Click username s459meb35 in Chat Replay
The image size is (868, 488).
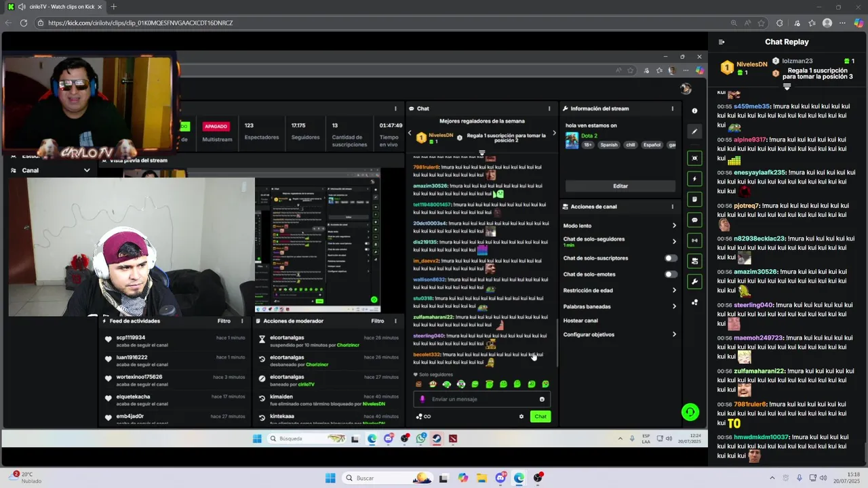click(752, 106)
